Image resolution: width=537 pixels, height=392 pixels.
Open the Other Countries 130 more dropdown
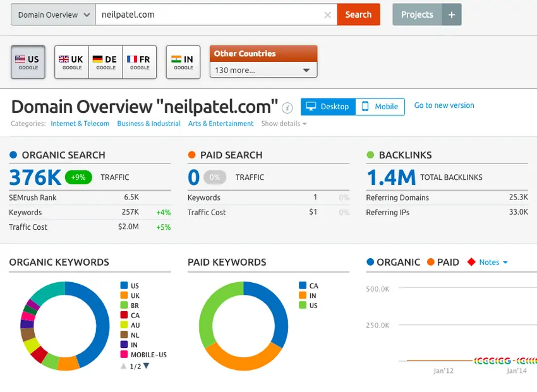point(263,70)
